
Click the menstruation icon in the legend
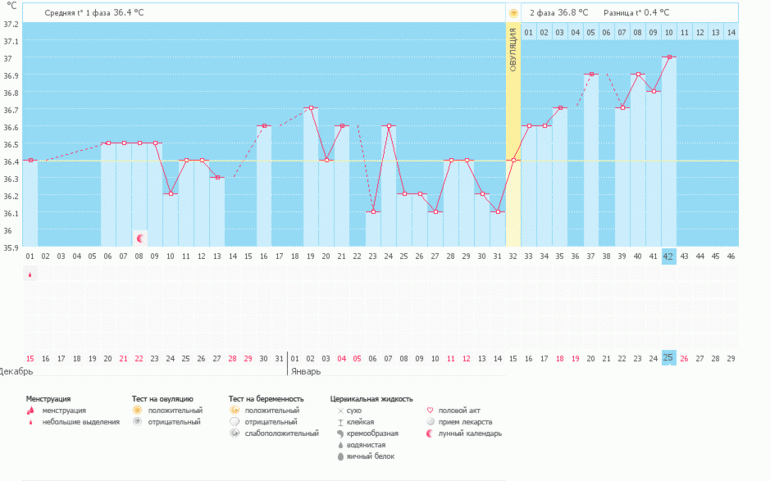(x=30, y=410)
